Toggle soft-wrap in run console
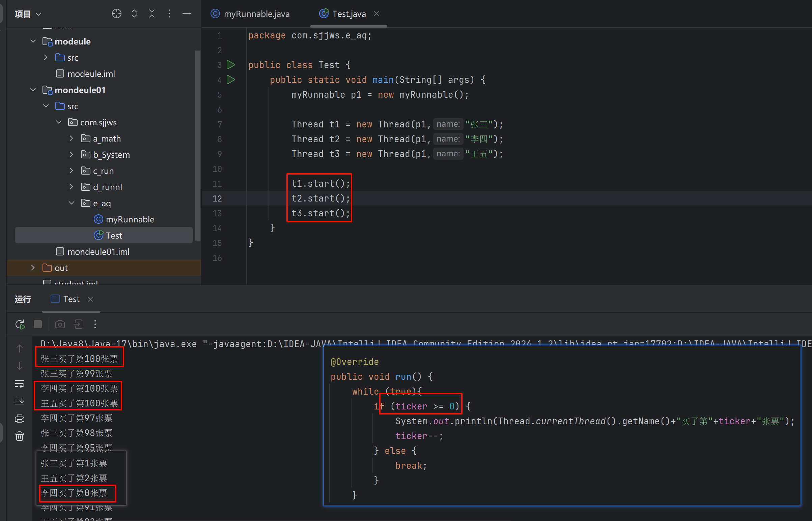The width and height of the screenshot is (812, 521). pos(20,384)
